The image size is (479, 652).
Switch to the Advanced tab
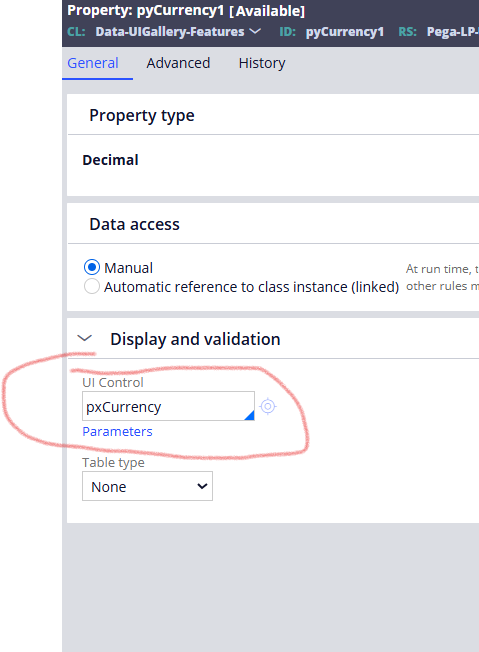coord(178,63)
